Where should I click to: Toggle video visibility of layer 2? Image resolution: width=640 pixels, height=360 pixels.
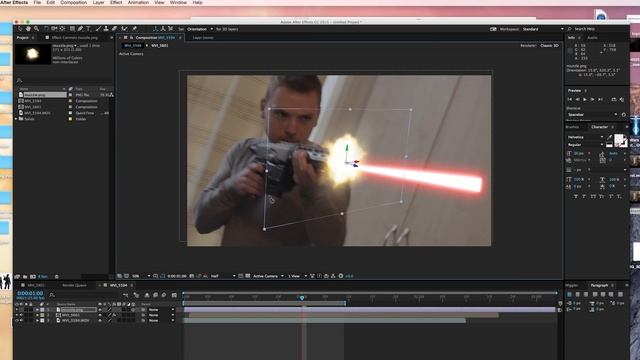click(17, 315)
